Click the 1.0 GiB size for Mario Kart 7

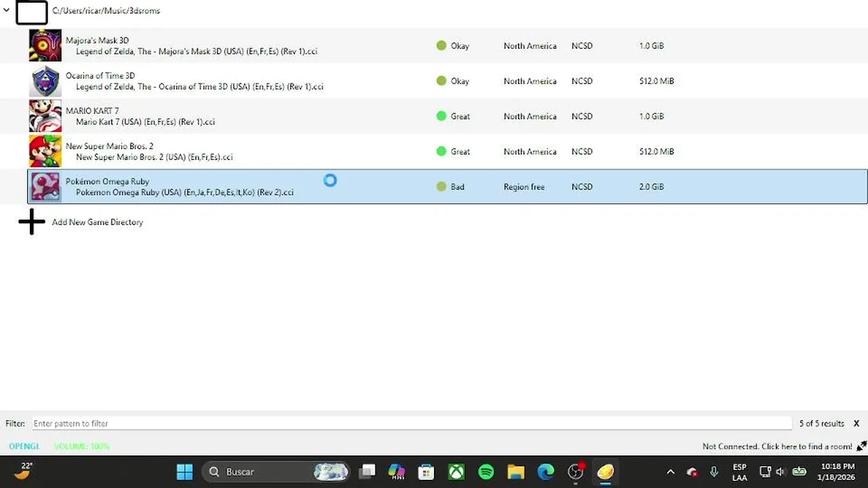(x=651, y=117)
